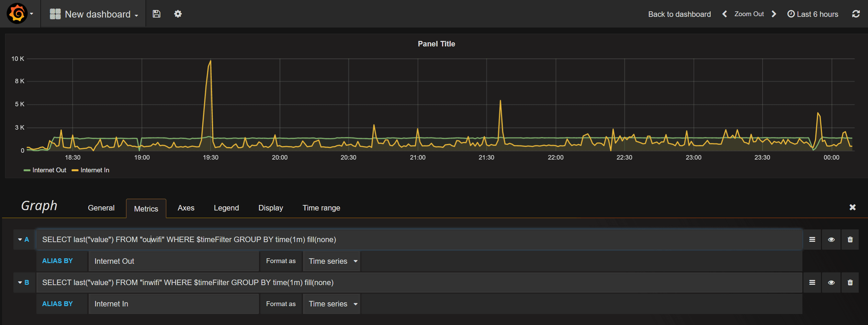Click Internet In legend color line
This screenshot has width=868, height=325.
click(75, 170)
